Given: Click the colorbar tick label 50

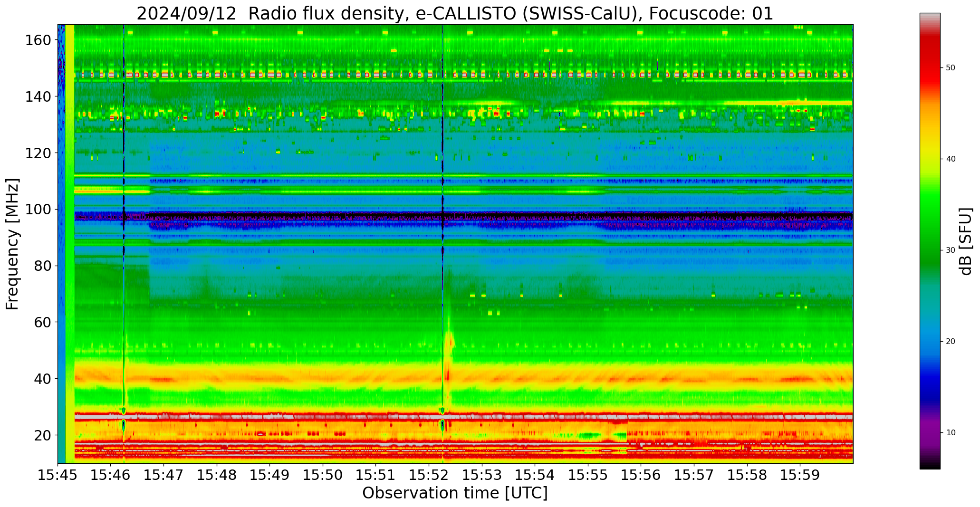Looking at the screenshot, I should 951,67.
